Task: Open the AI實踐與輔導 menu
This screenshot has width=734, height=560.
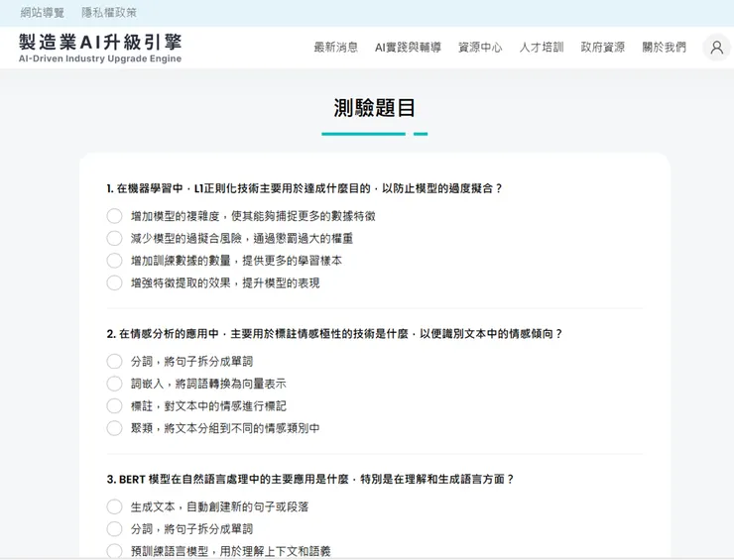Action: (408, 48)
